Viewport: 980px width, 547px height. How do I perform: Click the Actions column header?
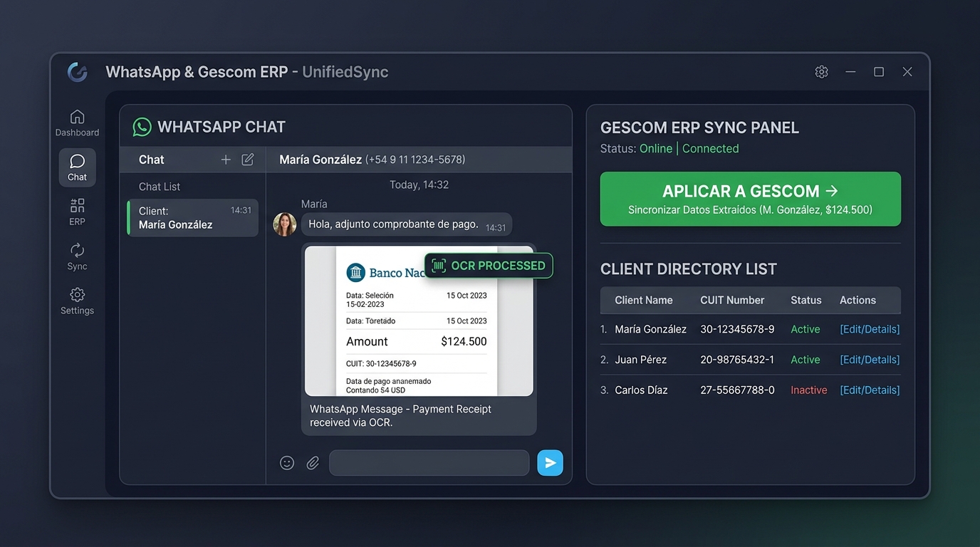857,300
